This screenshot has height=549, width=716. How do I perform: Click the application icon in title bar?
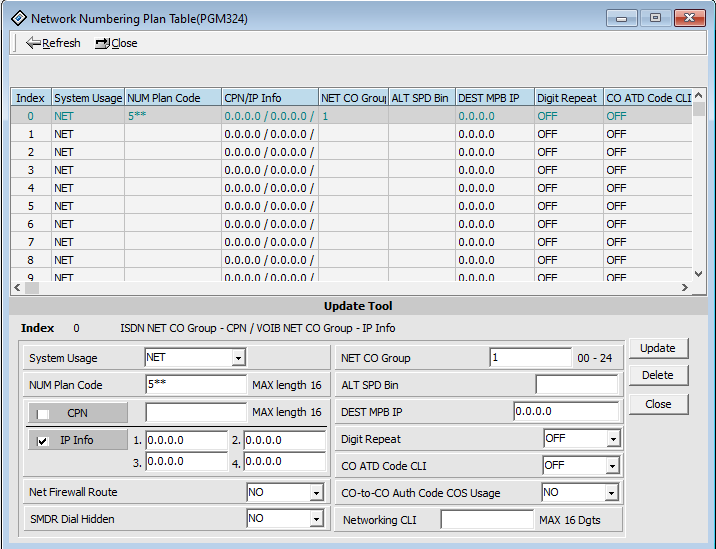click(17, 18)
